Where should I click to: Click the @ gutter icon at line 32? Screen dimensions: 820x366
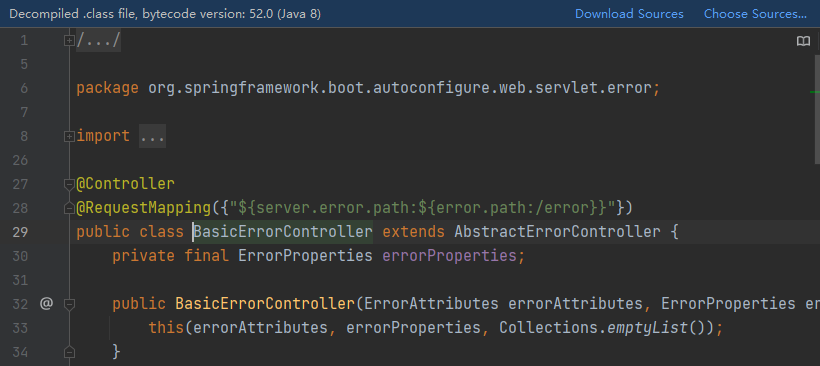tap(47, 303)
